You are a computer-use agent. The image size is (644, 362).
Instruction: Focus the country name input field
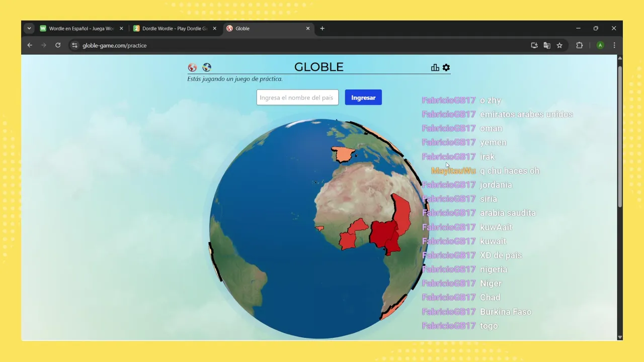(297, 98)
